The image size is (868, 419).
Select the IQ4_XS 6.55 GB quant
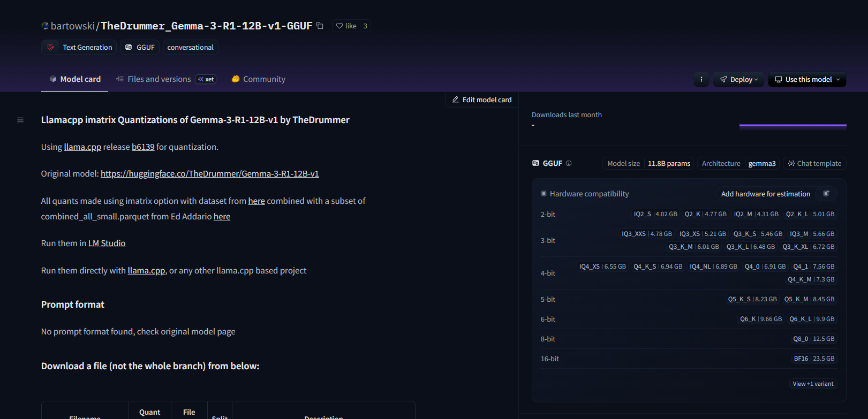[602, 266]
